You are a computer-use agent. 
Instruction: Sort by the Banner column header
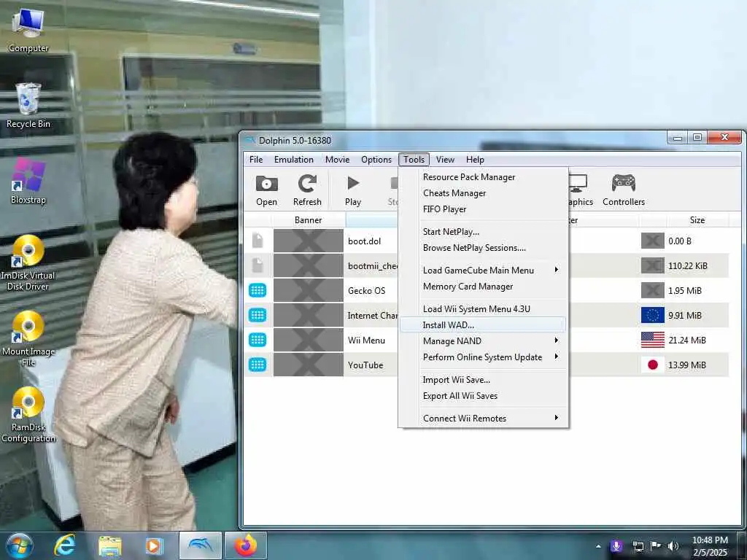[309, 220]
